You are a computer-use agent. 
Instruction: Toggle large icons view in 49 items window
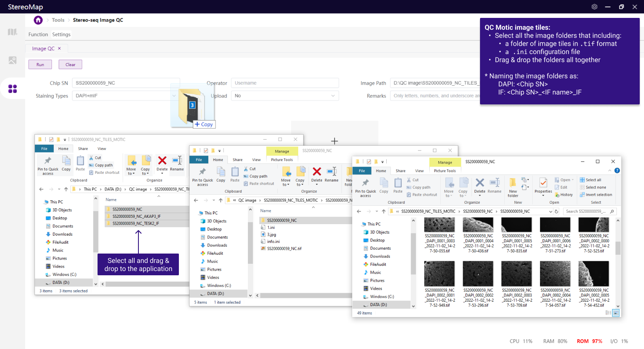pos(616,313)
